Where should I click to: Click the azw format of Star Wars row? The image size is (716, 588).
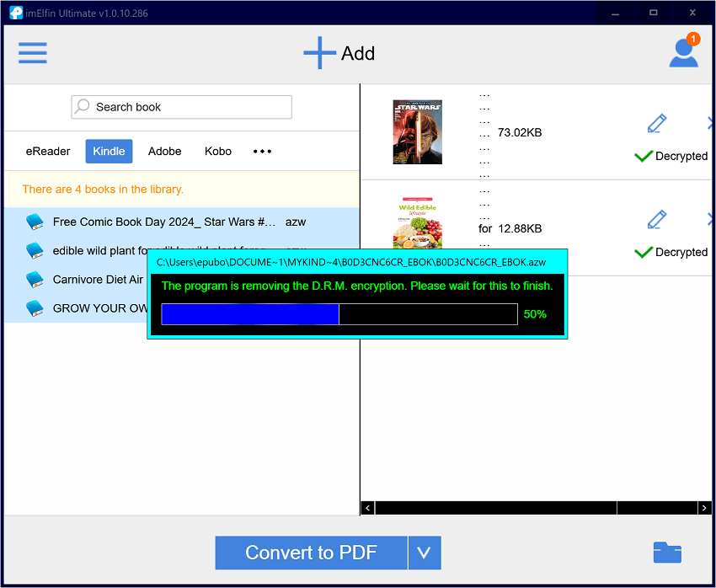[296, 222]
